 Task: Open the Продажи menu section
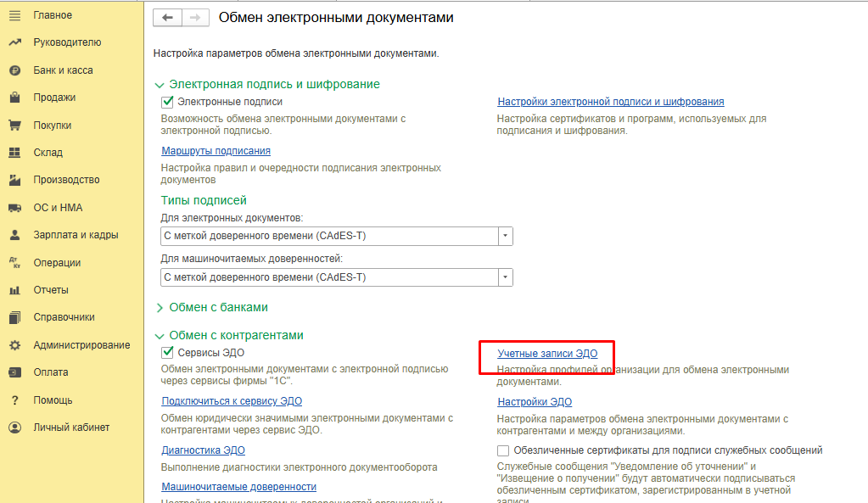(x=54, y=98)
